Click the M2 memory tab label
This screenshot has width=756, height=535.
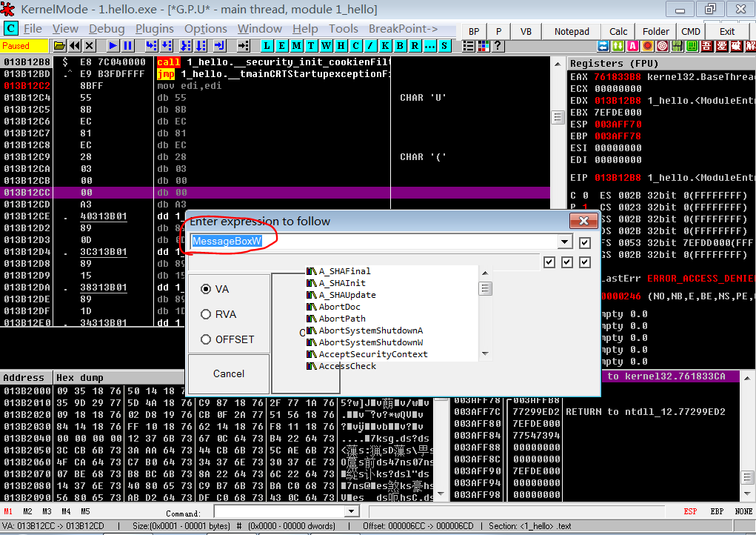tap(27, 511)
